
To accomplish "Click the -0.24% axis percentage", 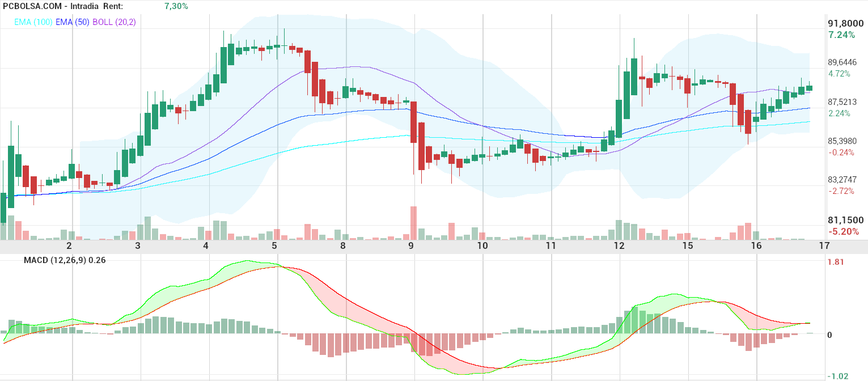I will pos(841,153).
